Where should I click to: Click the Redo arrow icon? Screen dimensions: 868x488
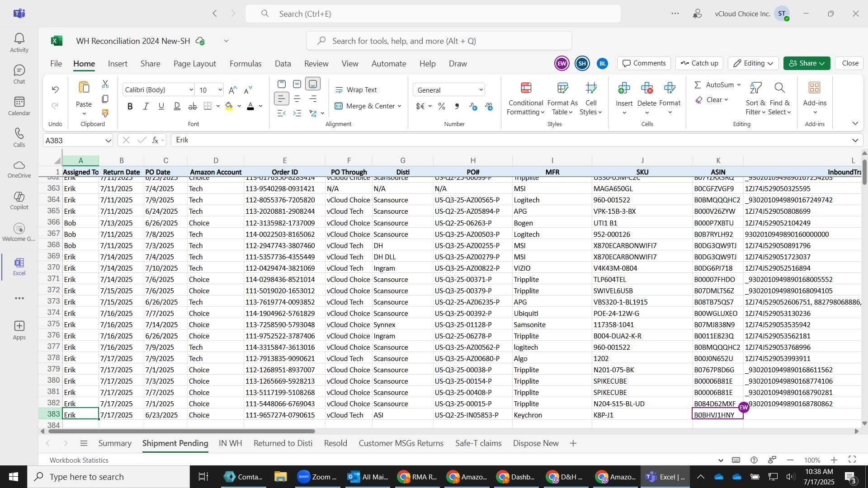tap(55, 106)
